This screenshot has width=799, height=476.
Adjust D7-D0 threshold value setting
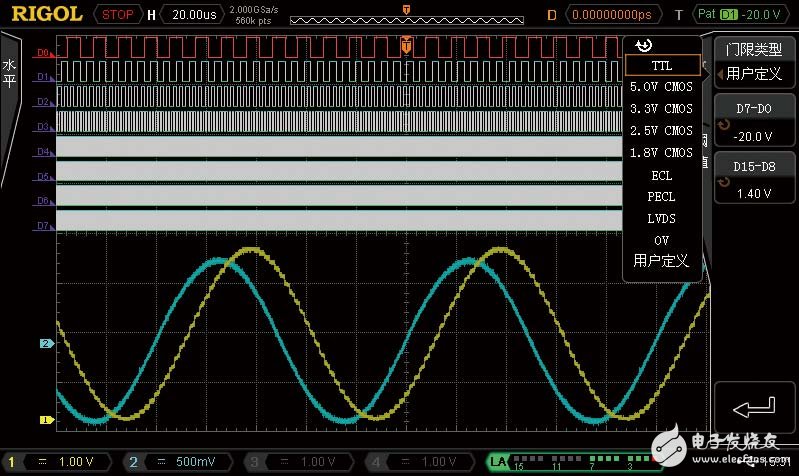click(754, 122)
